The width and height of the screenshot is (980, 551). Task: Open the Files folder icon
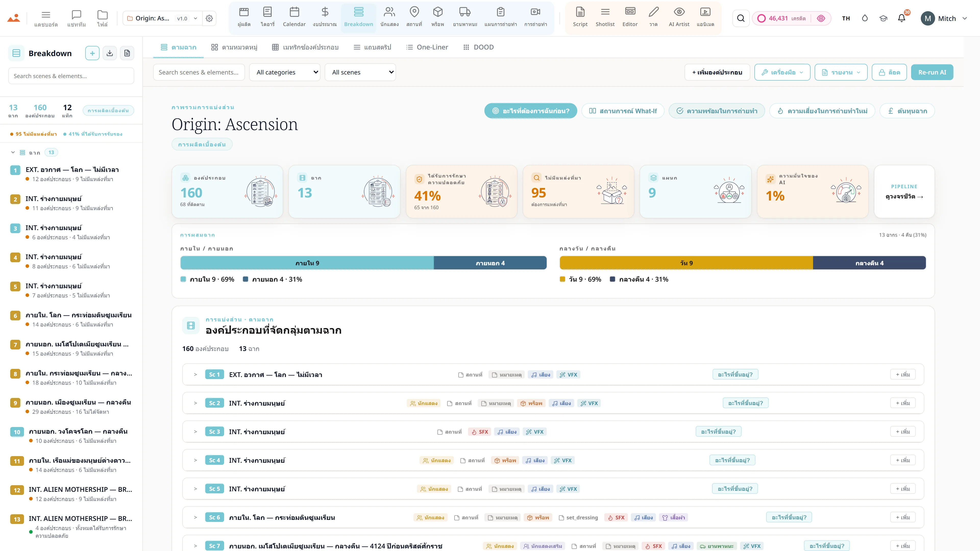(x=102, y=18)
